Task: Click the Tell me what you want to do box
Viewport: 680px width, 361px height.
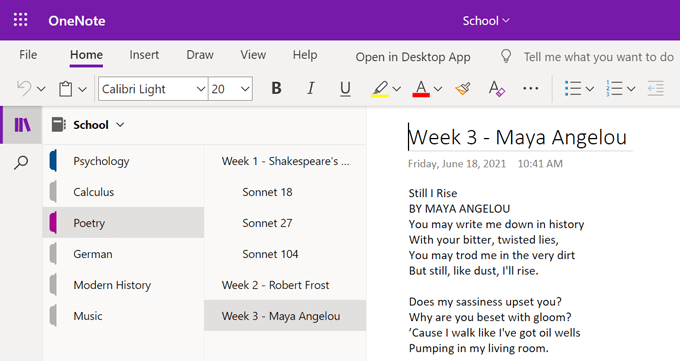Action: (598, 57)
